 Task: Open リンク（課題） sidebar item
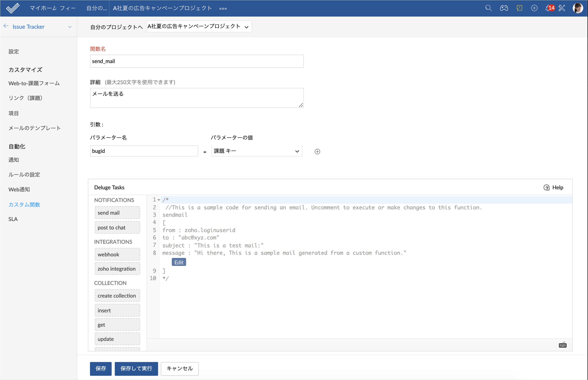click(26, 98)
